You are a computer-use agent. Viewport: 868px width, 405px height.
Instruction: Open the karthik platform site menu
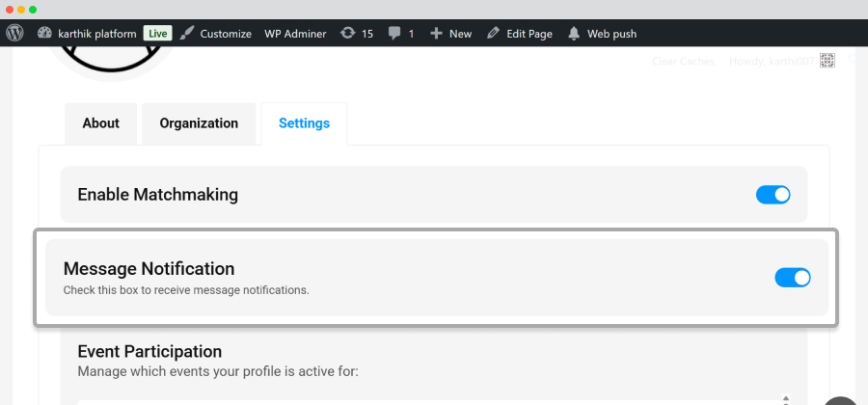(96, 34)
